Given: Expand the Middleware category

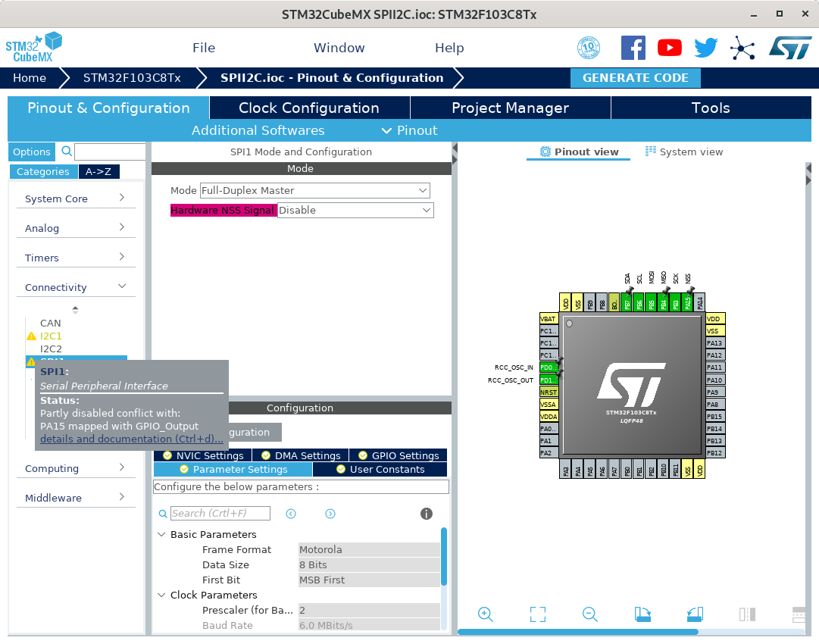Looking at the screenshot, I should [x=76, y=498].
